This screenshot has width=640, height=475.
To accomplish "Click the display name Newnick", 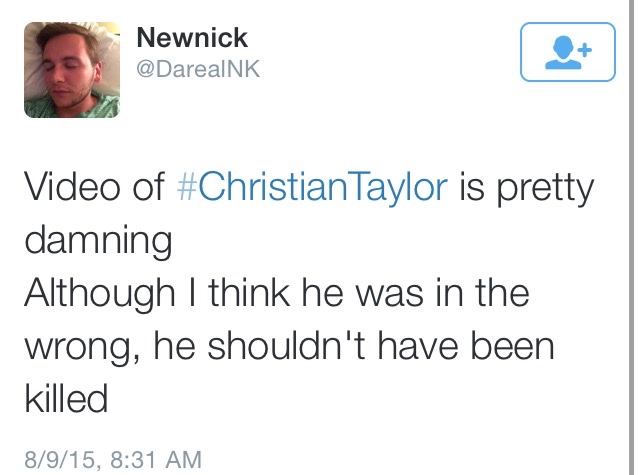I will point(191,39).
